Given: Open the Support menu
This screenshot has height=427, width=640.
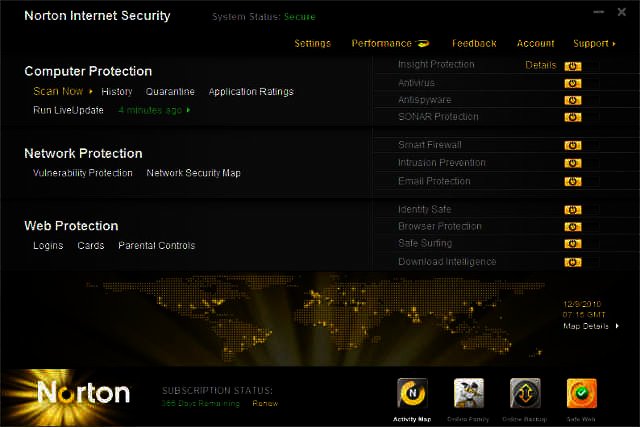Looking at the screenshot, I should (591, 43).
